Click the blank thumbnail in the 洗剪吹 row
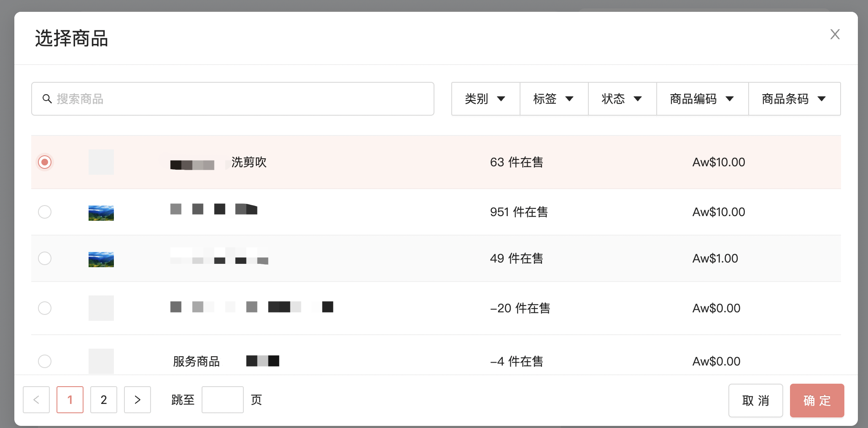The width and height of the screenshot is (868, 428). tap(101, 162)
